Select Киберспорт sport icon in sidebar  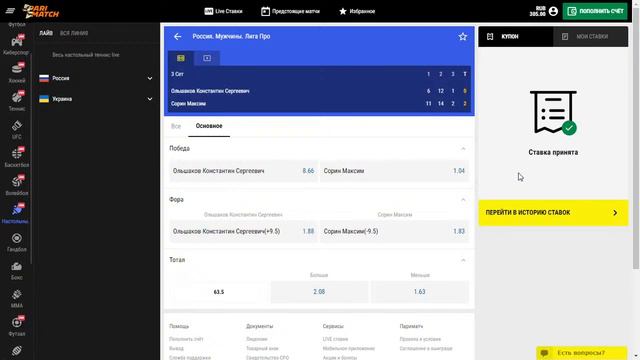16,44
